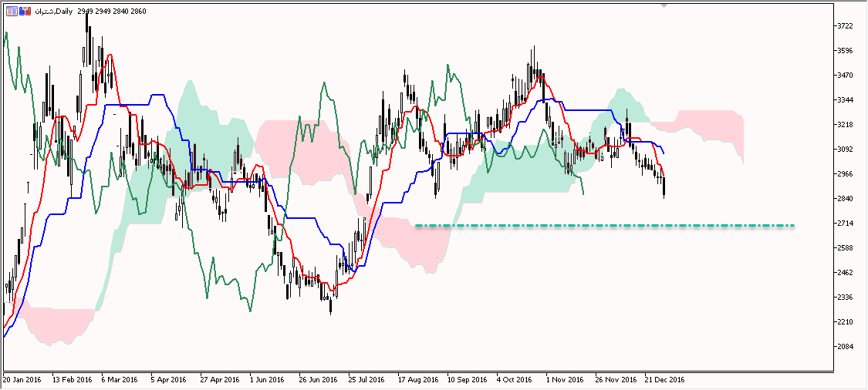Screen dimensions: 868x390
Task: Click the 2084 price scale label
Action: 846,347
